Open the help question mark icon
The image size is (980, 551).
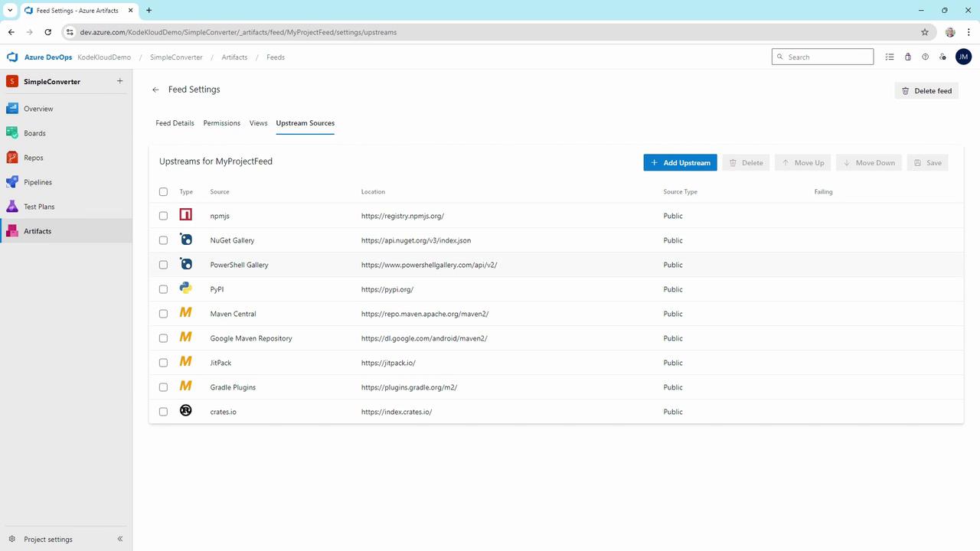click(x=925, y=57)
